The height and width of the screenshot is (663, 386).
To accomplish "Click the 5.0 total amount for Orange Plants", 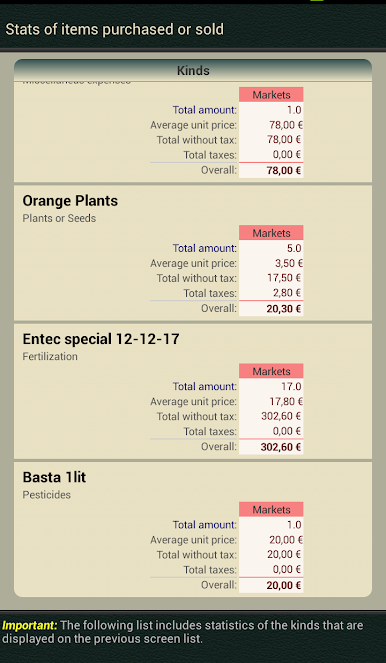I will point(294,248).
